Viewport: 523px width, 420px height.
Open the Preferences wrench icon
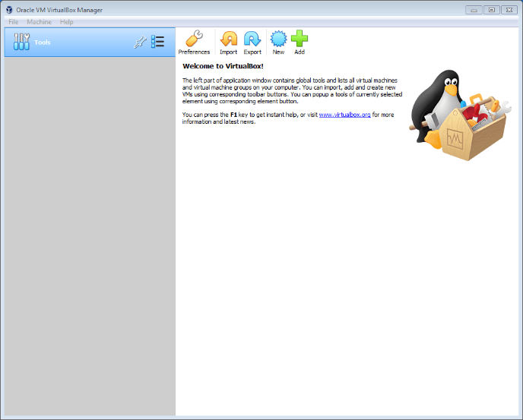(x=194, y=38)
